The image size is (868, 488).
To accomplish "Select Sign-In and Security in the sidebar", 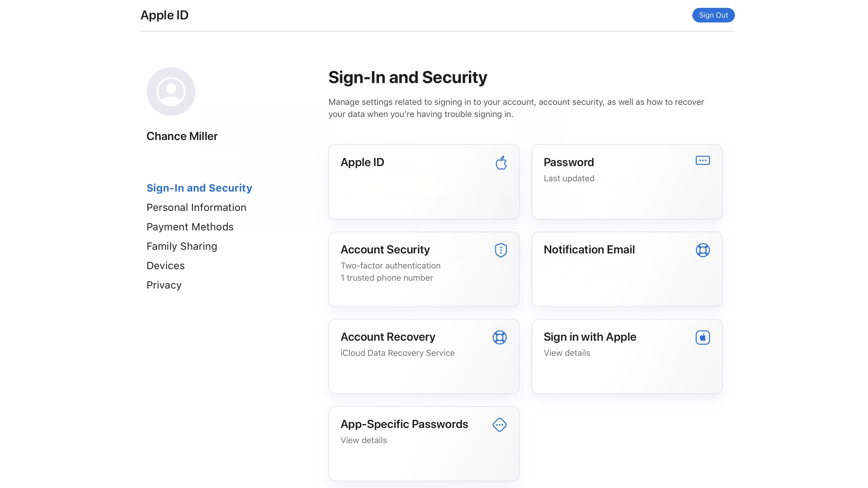I will [199, 188].
